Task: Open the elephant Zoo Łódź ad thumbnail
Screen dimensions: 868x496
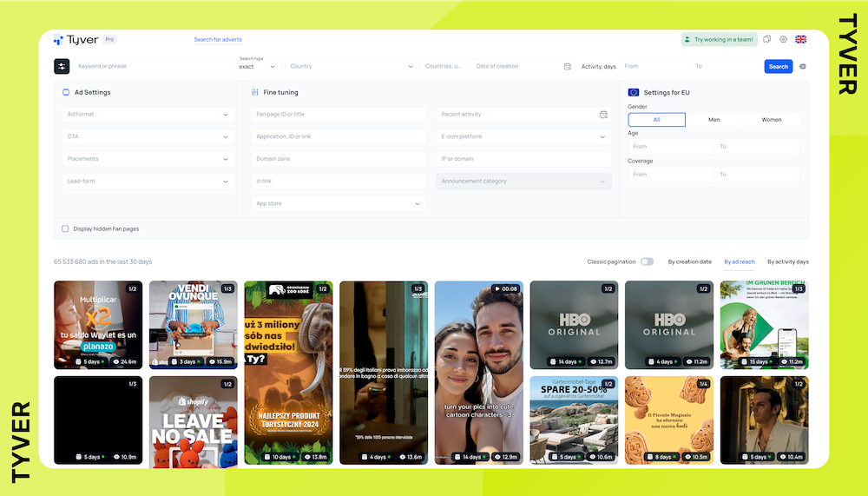Action: (x=288, y=373)
